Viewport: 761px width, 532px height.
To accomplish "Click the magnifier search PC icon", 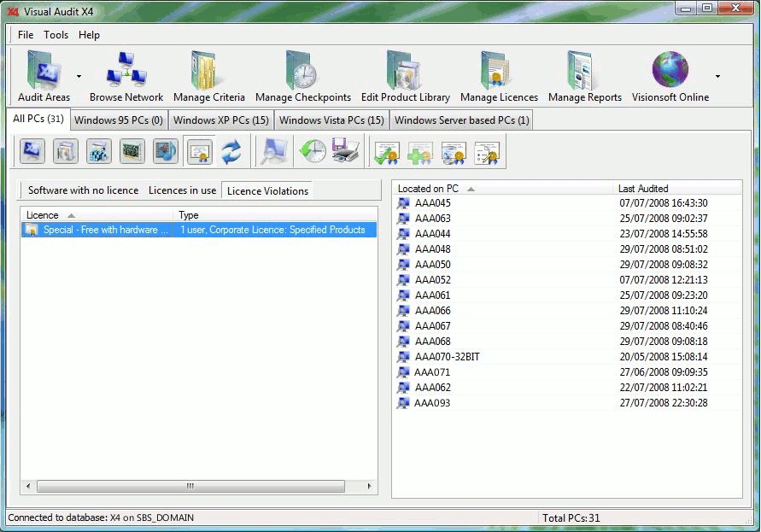I will click(x=274, y=151).
